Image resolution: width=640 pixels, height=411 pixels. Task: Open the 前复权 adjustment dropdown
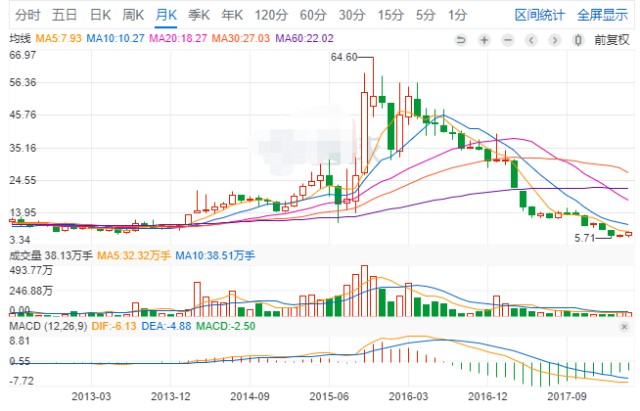pos(612,40)
